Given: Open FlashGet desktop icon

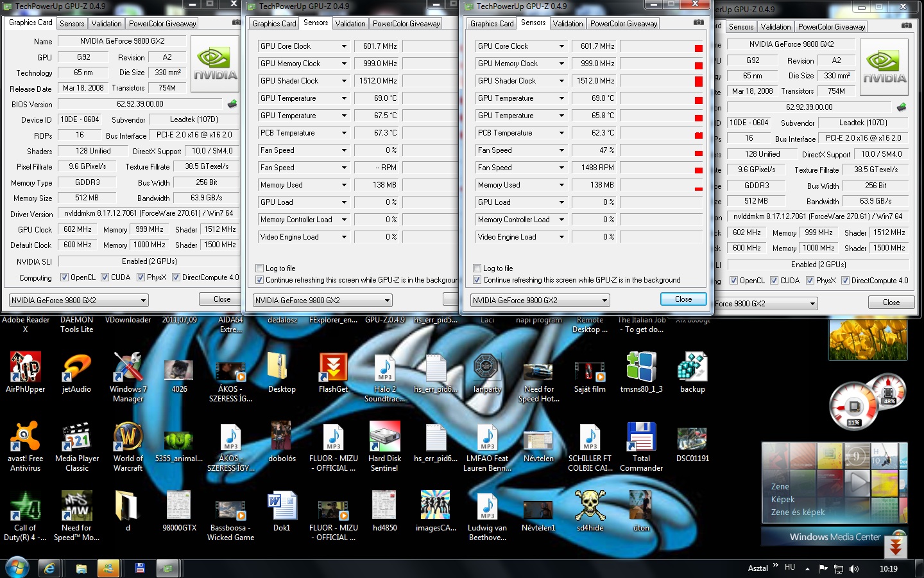Looking at the screenshot, I should (333, 373).
